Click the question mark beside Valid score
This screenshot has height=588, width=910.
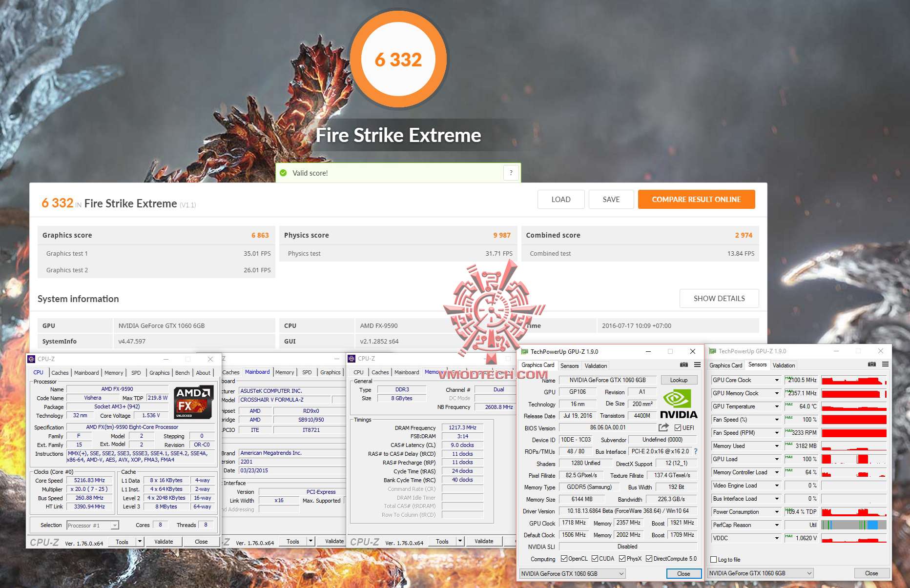(511, 172)
